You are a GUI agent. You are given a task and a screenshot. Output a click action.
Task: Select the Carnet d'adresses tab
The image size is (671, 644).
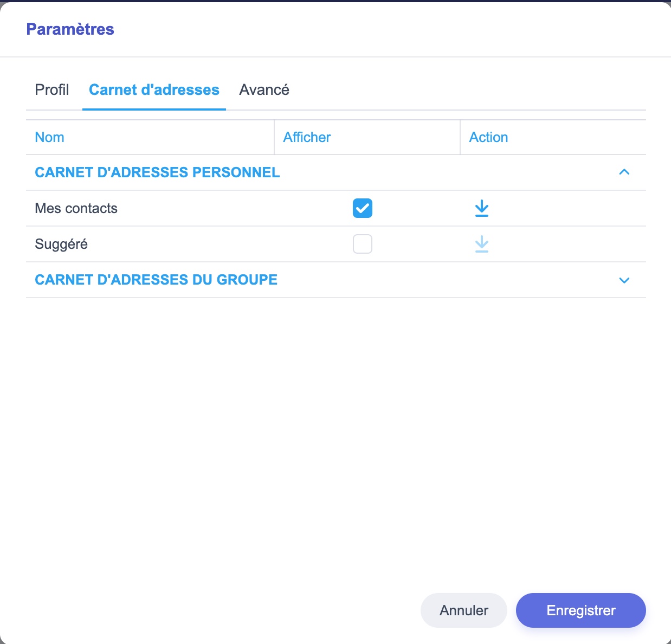pos(154,90)
